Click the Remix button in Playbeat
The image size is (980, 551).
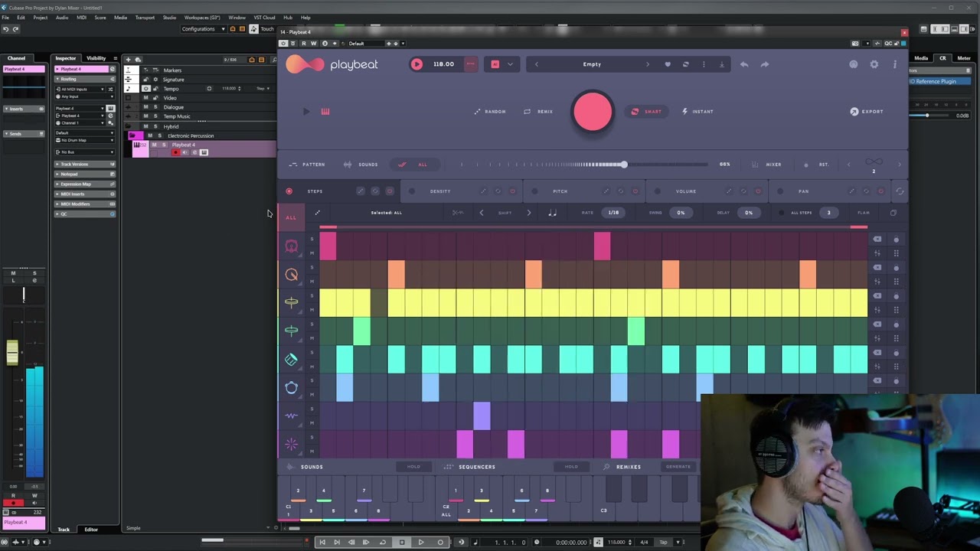(x=538, y=112)
